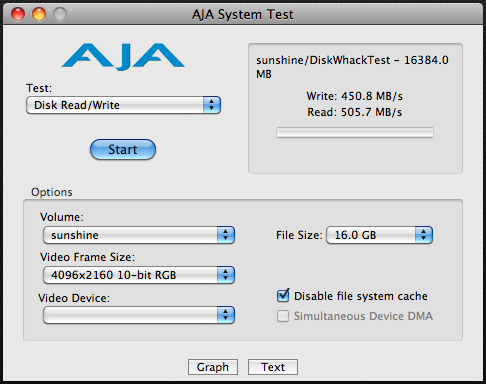This screenshot has width=486, height=384.
Task: Click the arrows on Video Frame Size dropdown
Action: click(226, 275)
